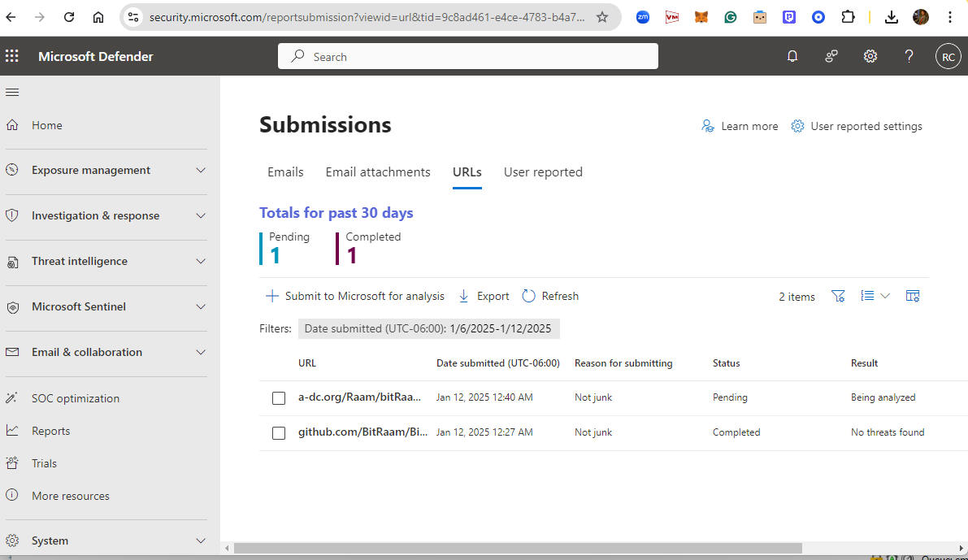The height and width of the screenshot is (560, 968).
Task: Switch to the Email attachments tab
Action: pyautogui.click(x=378, y=172)
